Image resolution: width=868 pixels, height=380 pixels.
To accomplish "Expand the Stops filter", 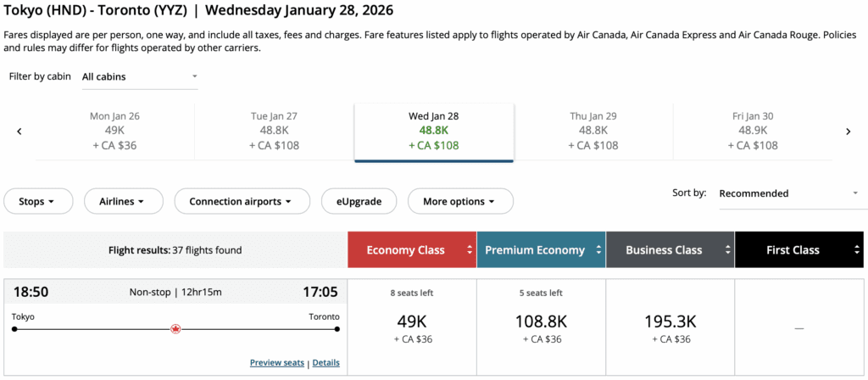I will (x=36, y=202).
